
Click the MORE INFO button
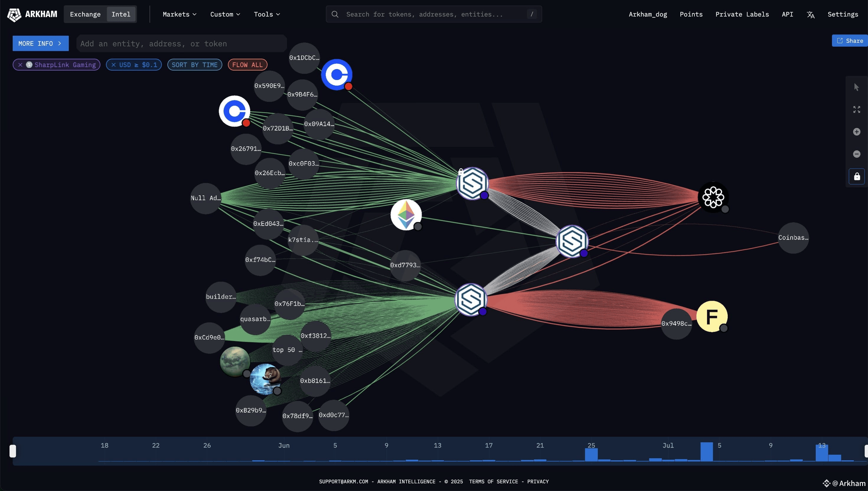coord(40,43)
